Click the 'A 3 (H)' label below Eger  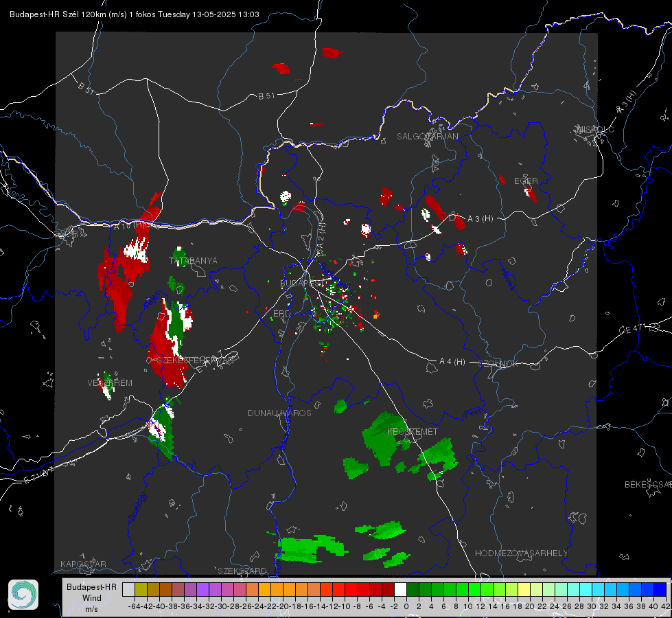click(480, 219)
